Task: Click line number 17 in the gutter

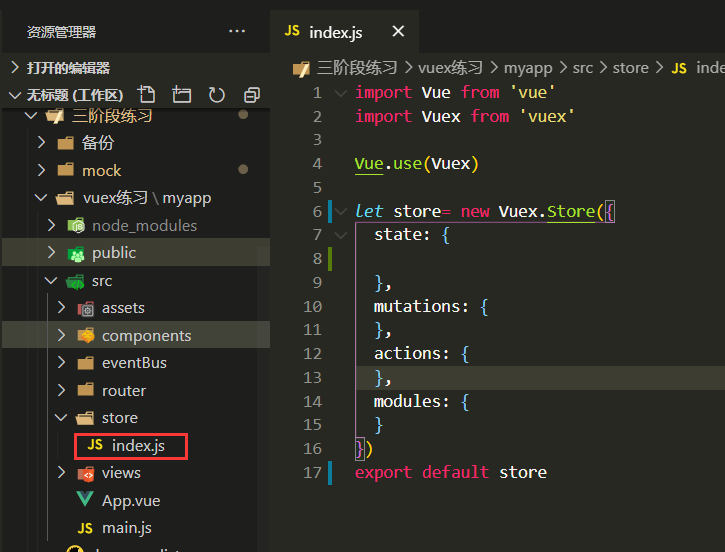Action: (312, 472)
